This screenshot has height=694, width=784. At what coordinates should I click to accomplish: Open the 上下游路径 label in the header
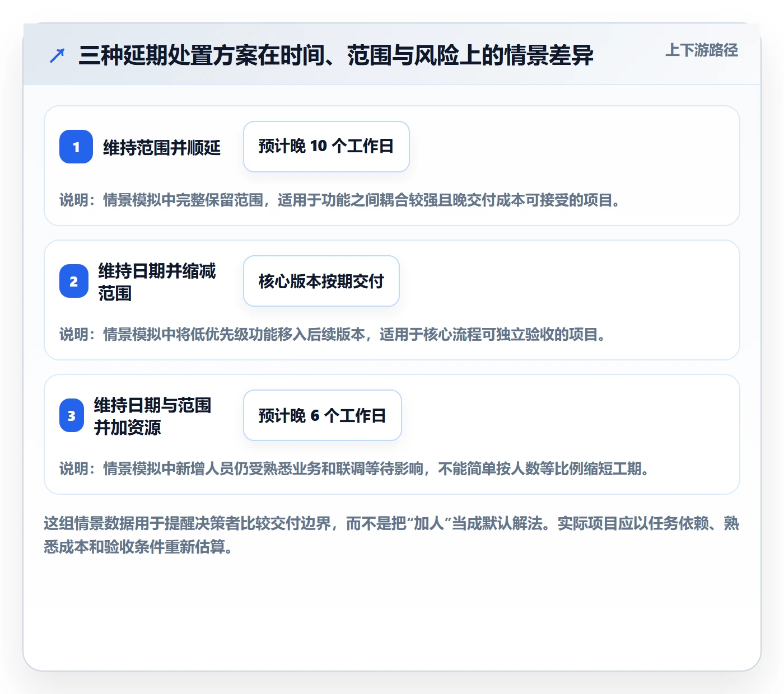(702, 50)
